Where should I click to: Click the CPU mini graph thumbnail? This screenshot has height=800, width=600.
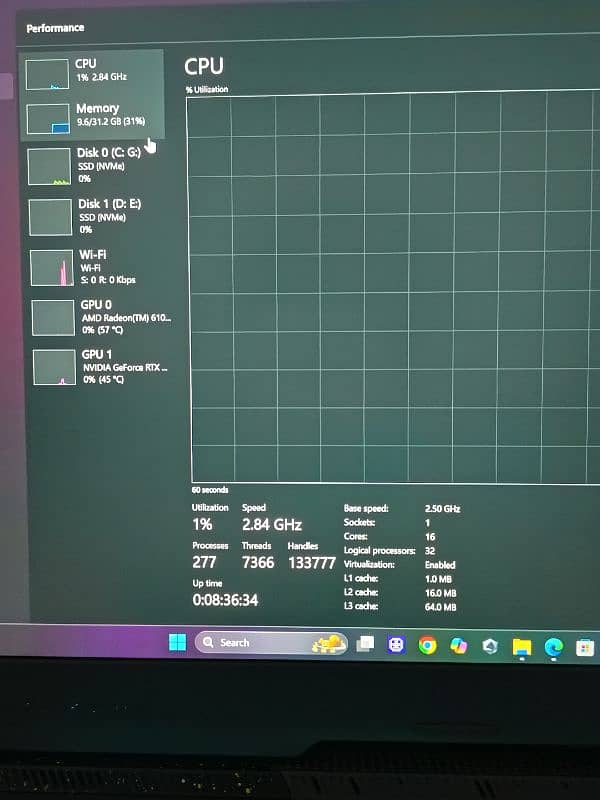pos(47,74)
